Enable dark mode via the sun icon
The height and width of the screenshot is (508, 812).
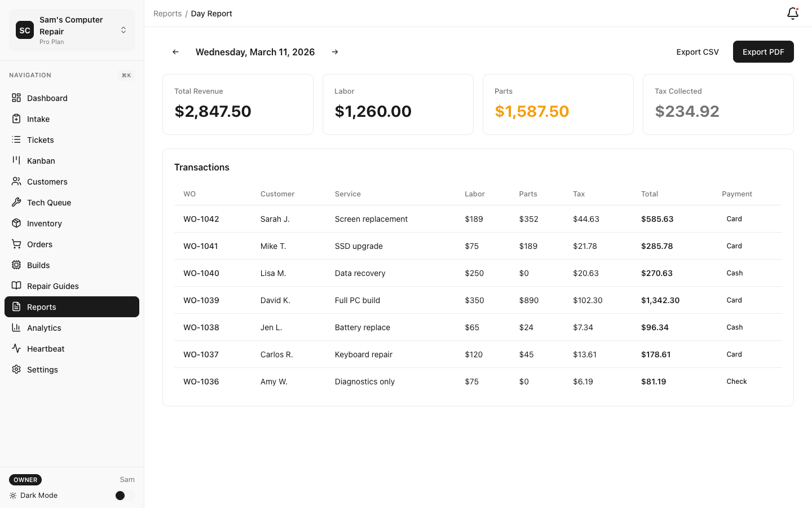(x=12, y=495)
